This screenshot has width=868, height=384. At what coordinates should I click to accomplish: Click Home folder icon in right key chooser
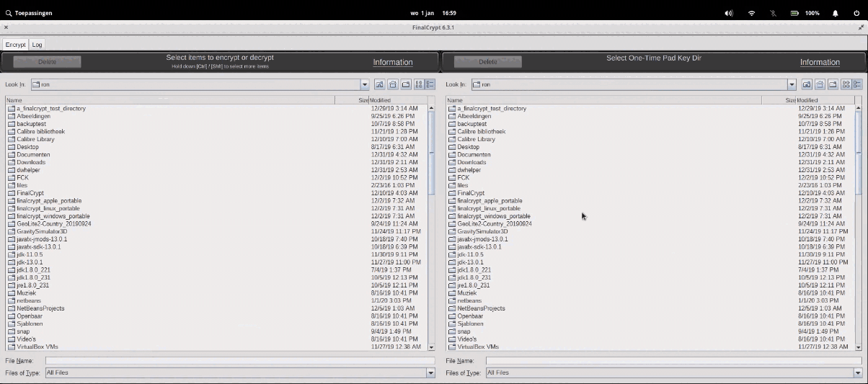(820, 84)
